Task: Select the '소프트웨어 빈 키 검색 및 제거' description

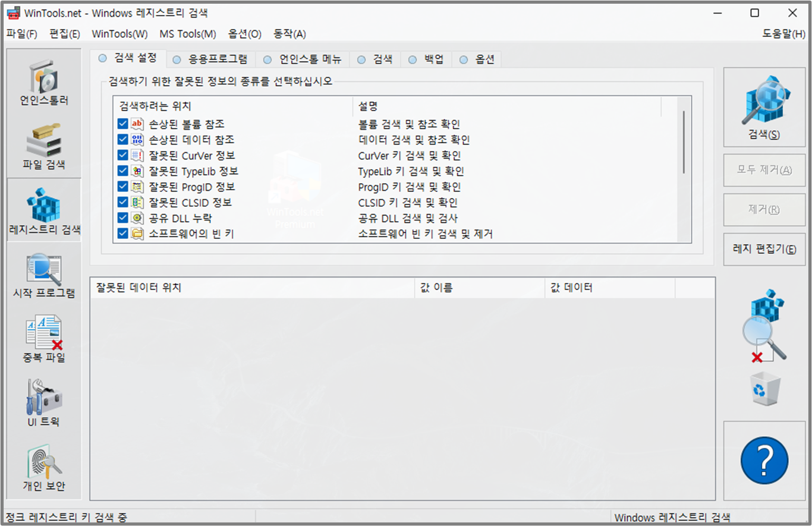Action: coord(425,234)
